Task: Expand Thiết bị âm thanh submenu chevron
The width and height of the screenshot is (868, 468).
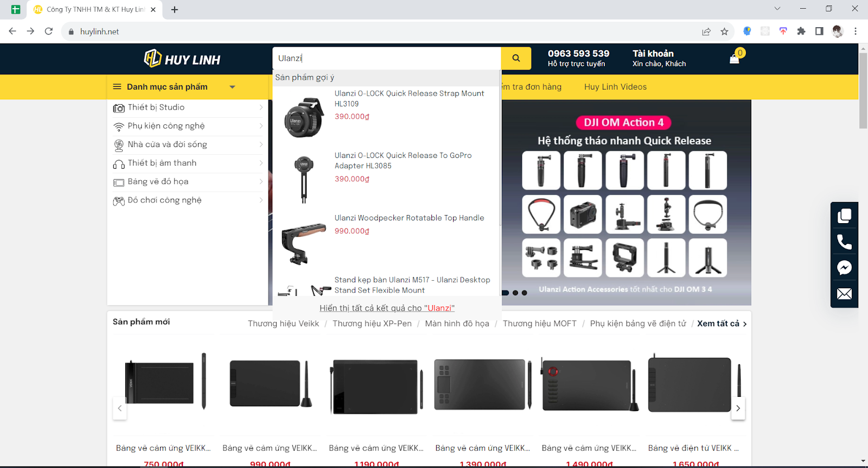Action: [x=261, y=163]
